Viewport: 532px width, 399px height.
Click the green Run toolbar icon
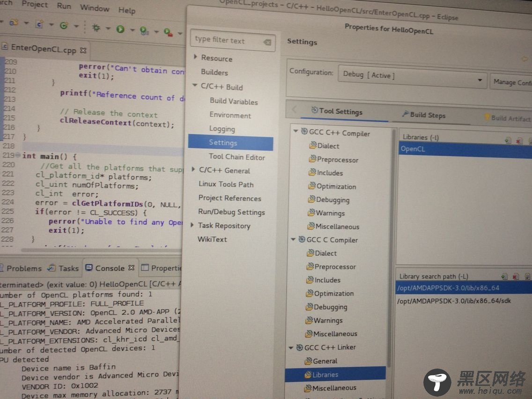coord(120,29)
